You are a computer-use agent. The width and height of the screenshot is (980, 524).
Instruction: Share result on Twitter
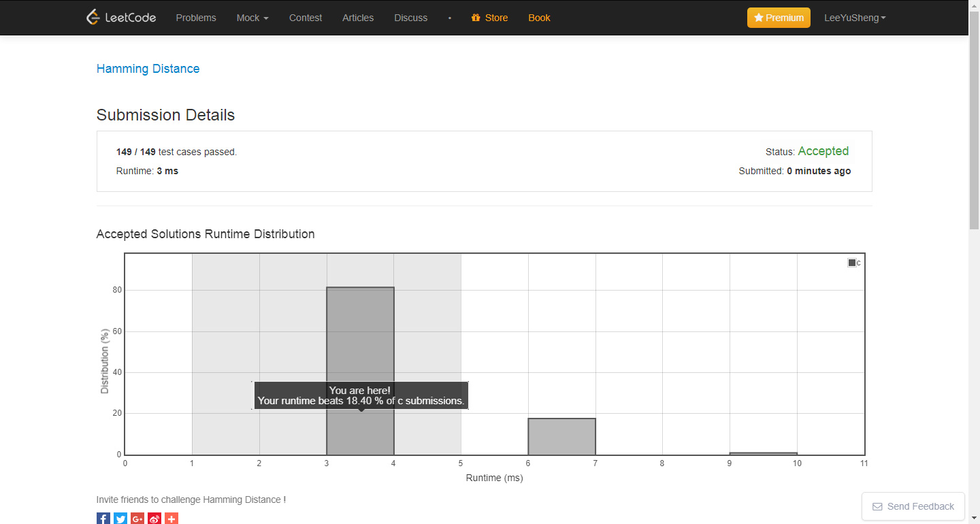pyautogui.click(x=120, y=519)
